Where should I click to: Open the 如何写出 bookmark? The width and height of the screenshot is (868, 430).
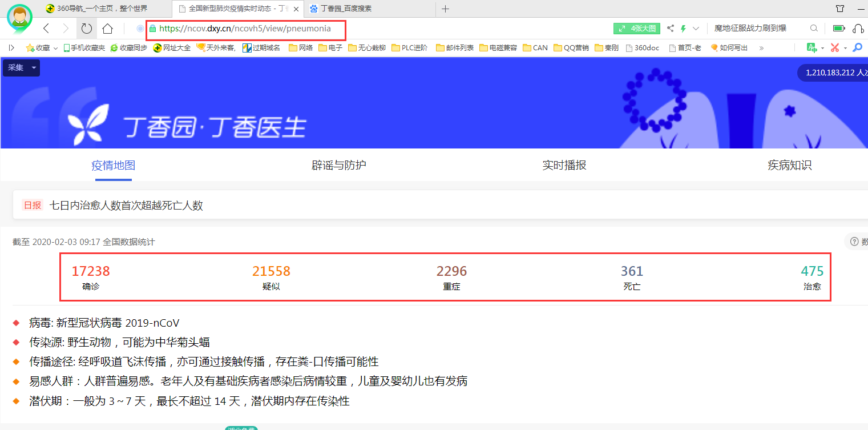point(729,48)
